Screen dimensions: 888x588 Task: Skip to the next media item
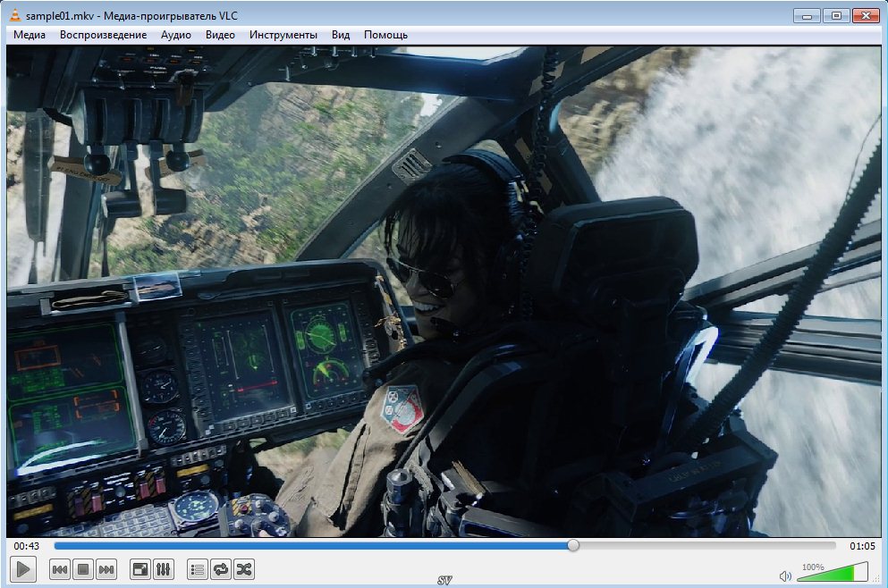click(106, 569)
